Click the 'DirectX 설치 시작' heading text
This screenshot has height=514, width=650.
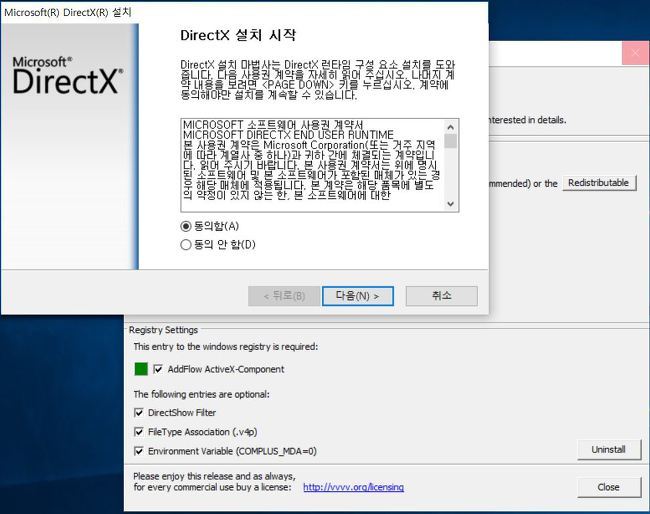pyautogui.click(x=238, y=35)
